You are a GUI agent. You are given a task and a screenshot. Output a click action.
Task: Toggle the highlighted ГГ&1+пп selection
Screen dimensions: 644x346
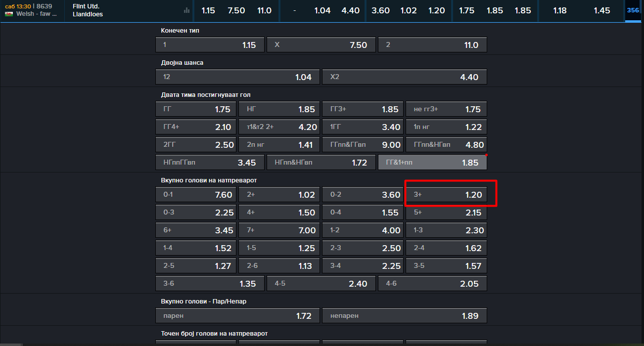tap(432, 163)
